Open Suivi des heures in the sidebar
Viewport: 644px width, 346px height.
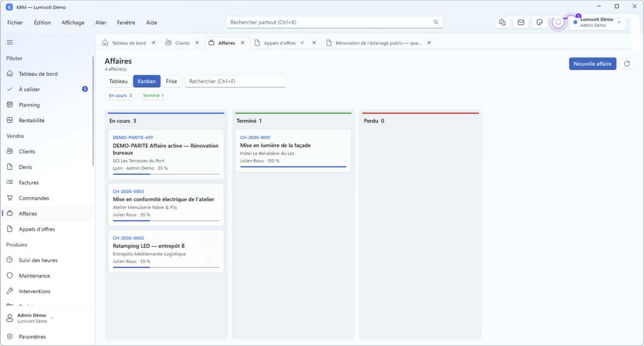tap(47, 260)
